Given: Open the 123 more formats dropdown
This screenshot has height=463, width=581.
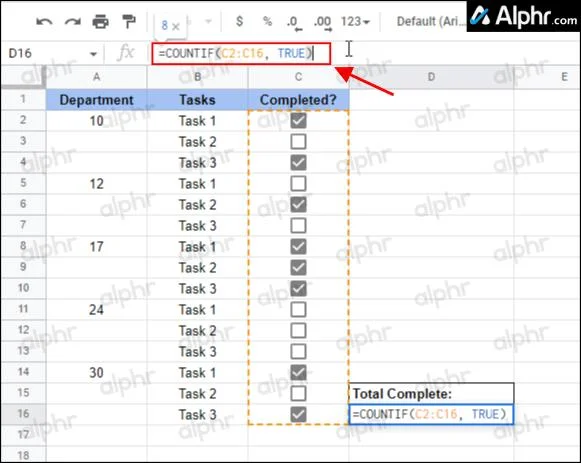Looking at the screenshot, I should pyautogui.click(x=355, y=21).
